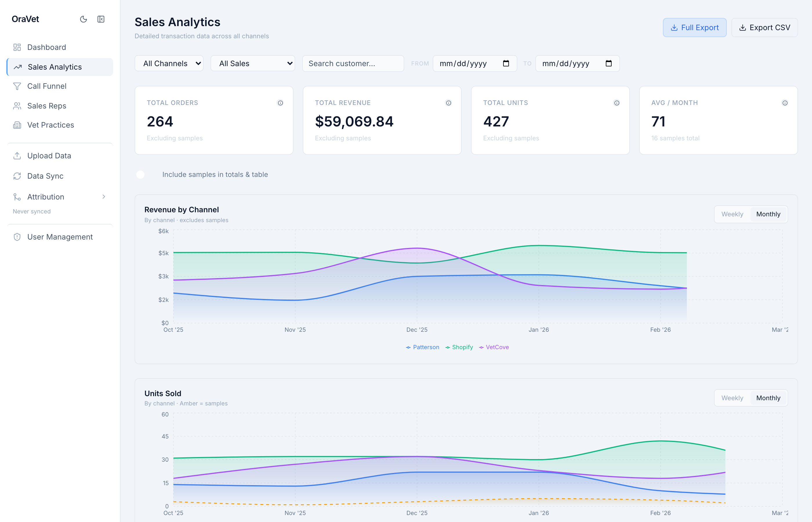Screen dimensions: 812x522
Task: Click the 'Never synced' status text
Action: point(32,211)
